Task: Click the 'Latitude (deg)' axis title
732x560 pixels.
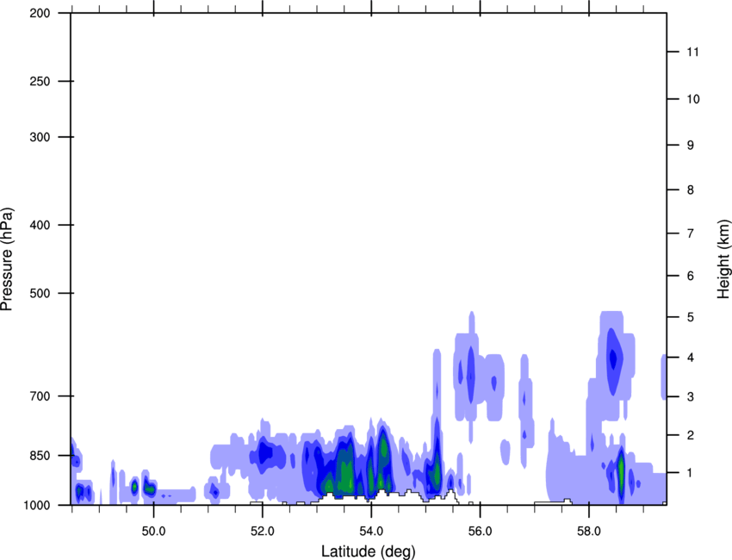Action: [368, 551]
